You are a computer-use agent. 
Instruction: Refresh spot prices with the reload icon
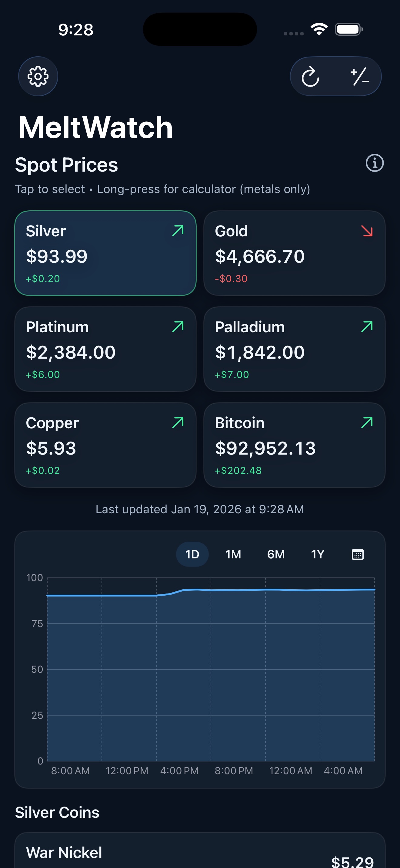point(310,77)
